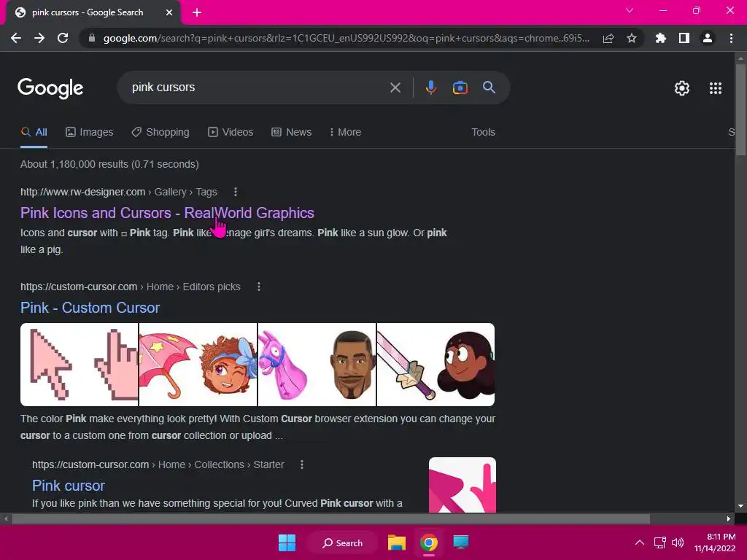Open Chrome profile avatar
Screen dimensions: 747x560
coord(708,38)
